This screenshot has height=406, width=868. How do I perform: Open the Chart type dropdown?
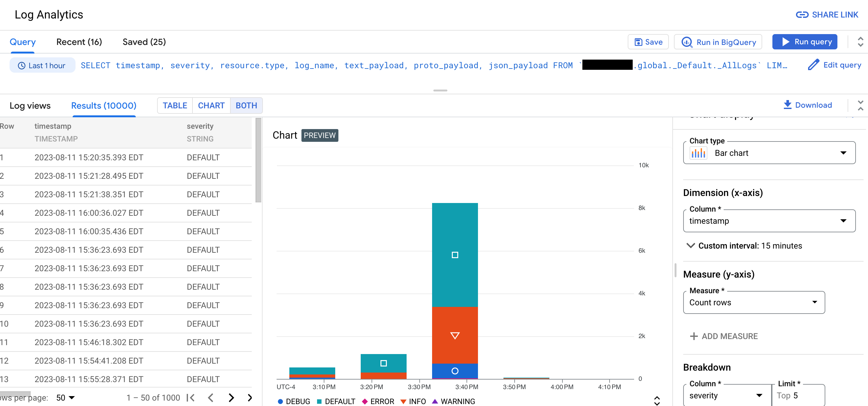point(770,153)
